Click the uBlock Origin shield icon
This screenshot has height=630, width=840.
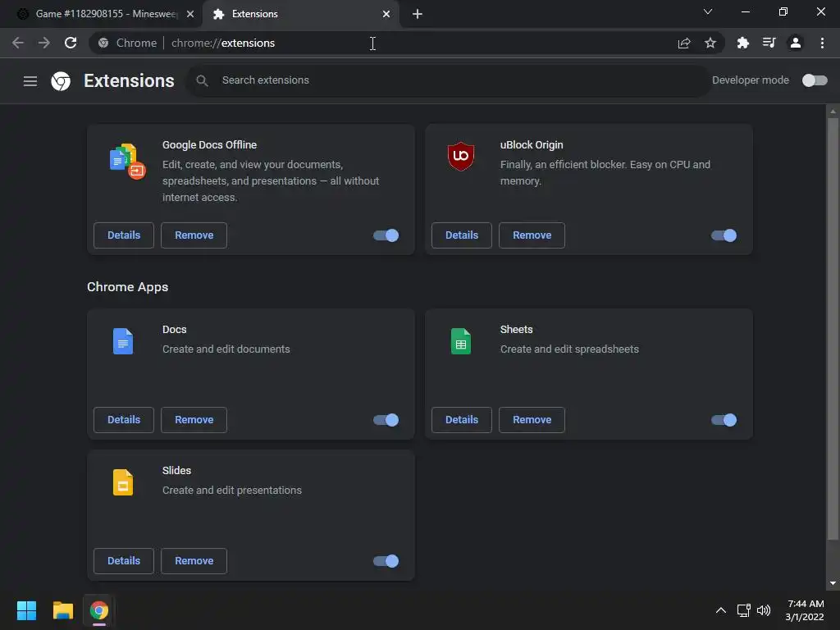pyautogui.click(x=461, y=156)
